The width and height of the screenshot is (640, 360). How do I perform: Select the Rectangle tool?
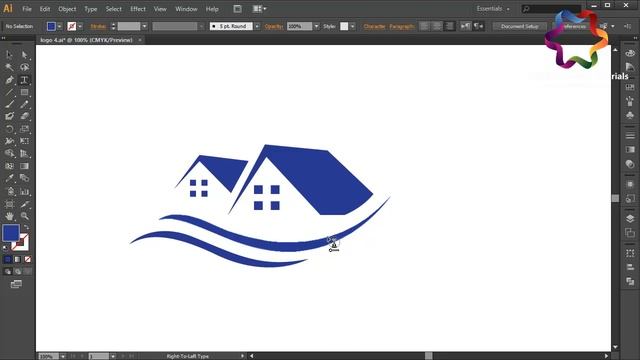click(x=24, y=92)
